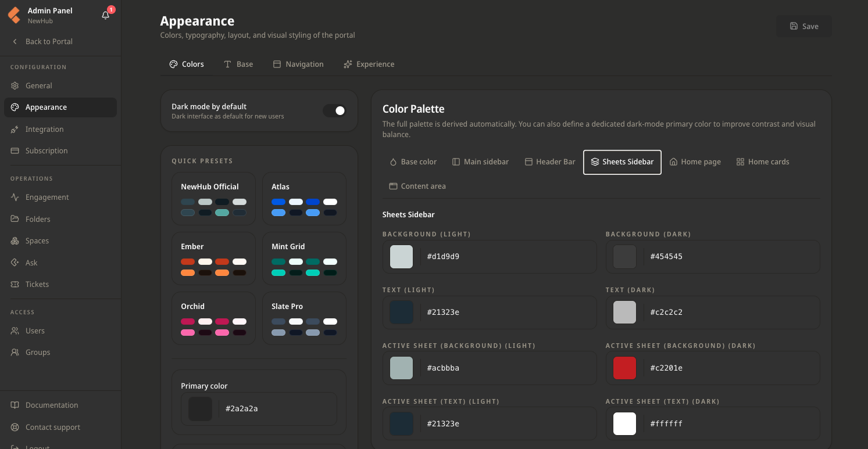Screen dimensions: 868x449
Task: Apply the Slate Pro preset
Action: pyautogui.click(x=304, y=318)
